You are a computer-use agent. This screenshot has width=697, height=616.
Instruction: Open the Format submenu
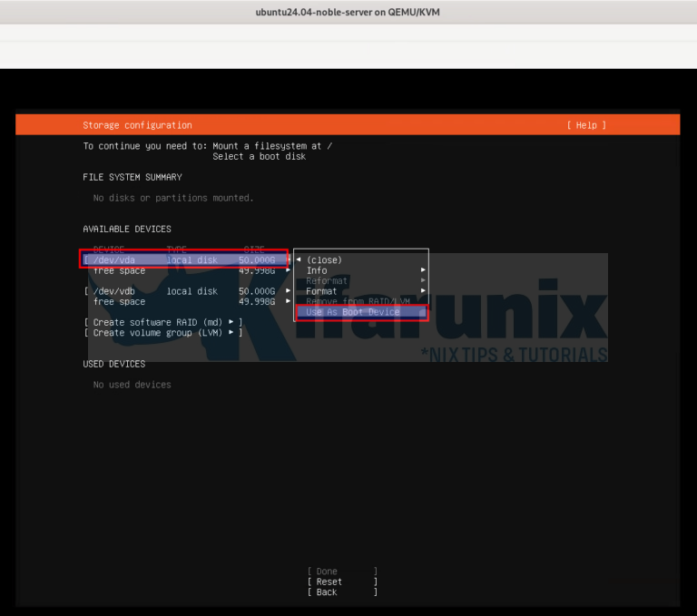tap(361, 291)
